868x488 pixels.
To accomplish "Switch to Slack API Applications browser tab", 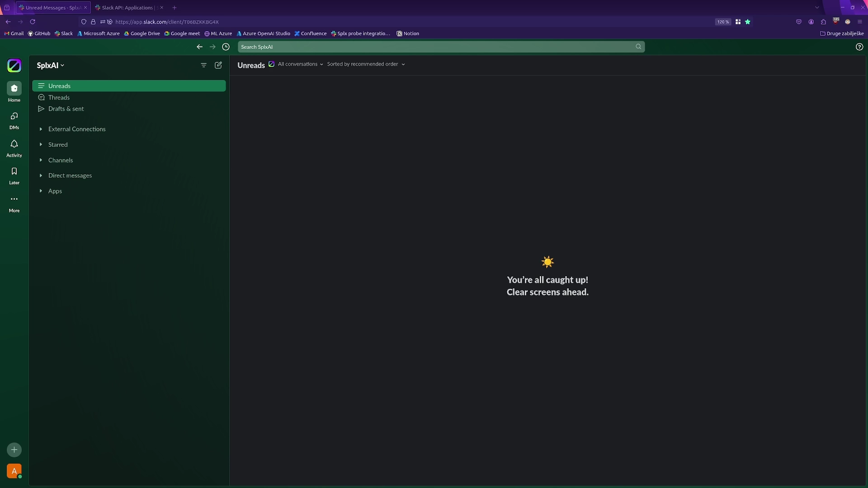I will (127, 8).
